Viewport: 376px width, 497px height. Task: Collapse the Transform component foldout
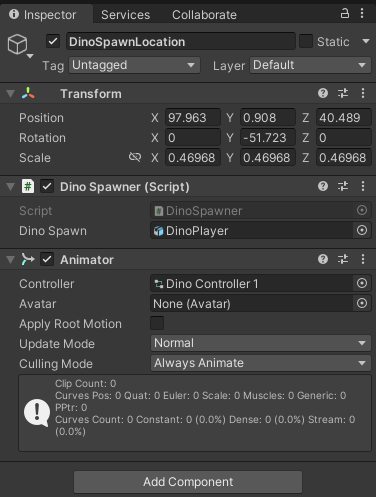point(11,94)
